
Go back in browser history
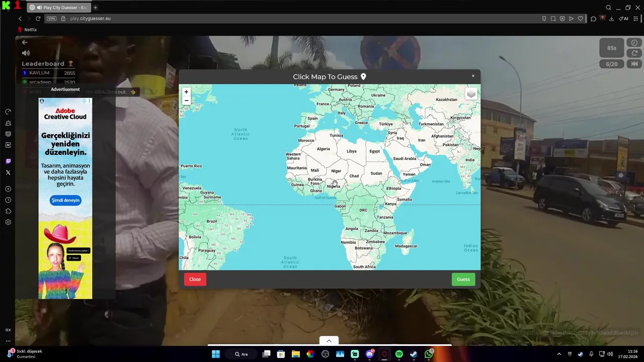[20, 19]
